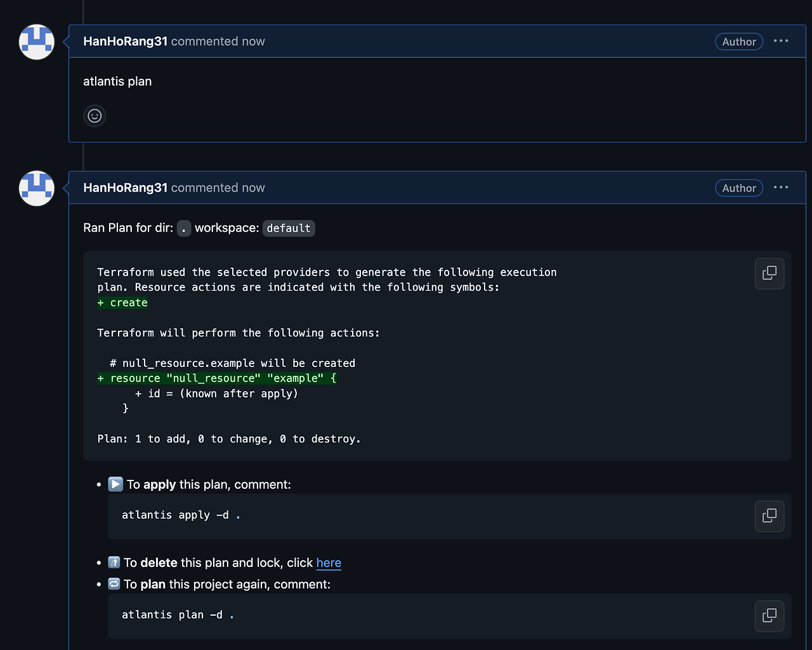
Task: Open options menu of 'Ran Plan' comment
Action: click(x=781, y=188)
